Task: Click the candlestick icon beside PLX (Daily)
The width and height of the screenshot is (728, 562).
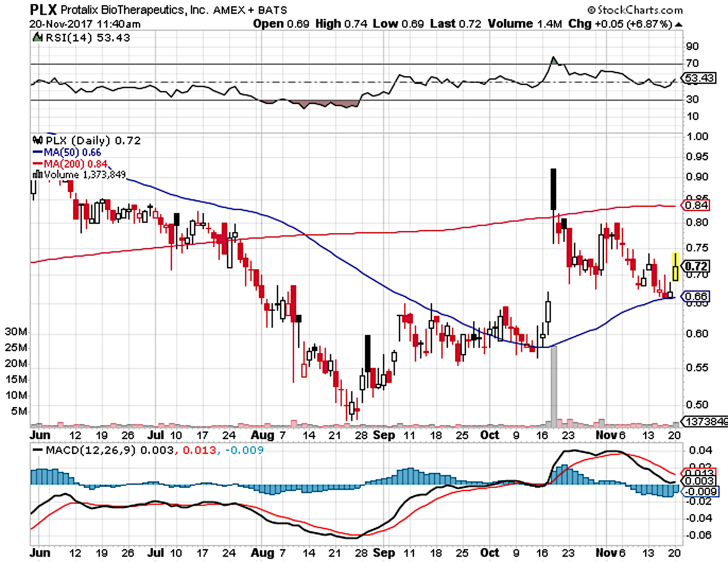Action: (x=38, y=140)
